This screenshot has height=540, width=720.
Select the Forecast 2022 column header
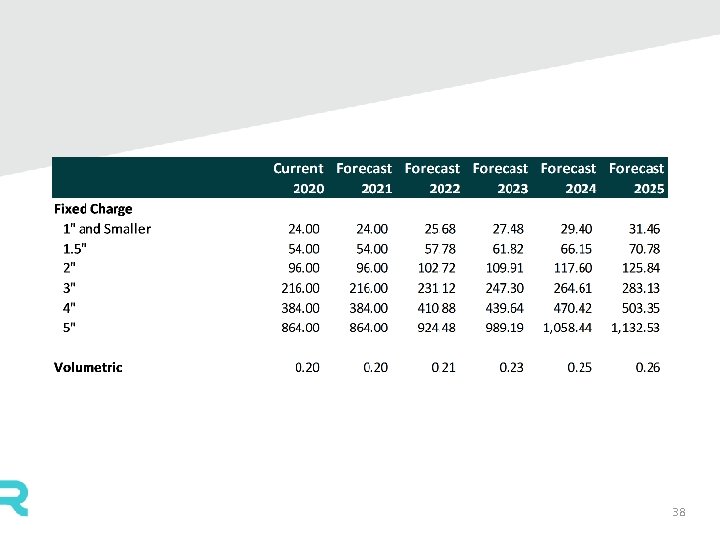pos(432,178)
